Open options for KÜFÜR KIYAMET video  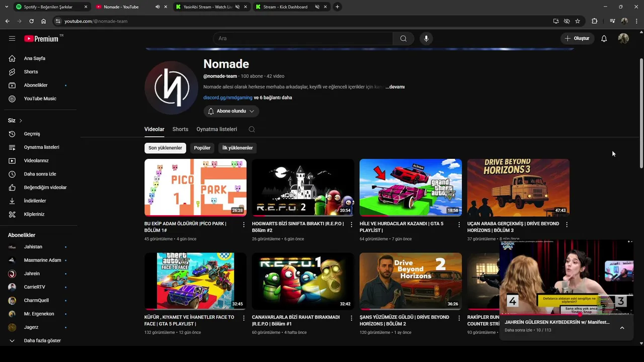click(244, 318)
